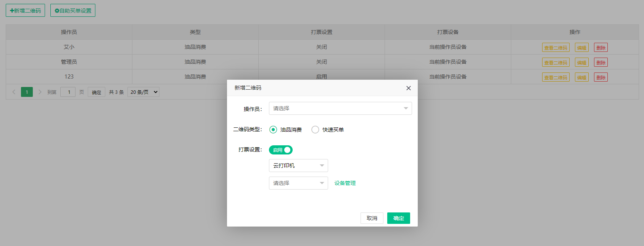
Task: Go to the next page arrow
Action: point(40,92)
